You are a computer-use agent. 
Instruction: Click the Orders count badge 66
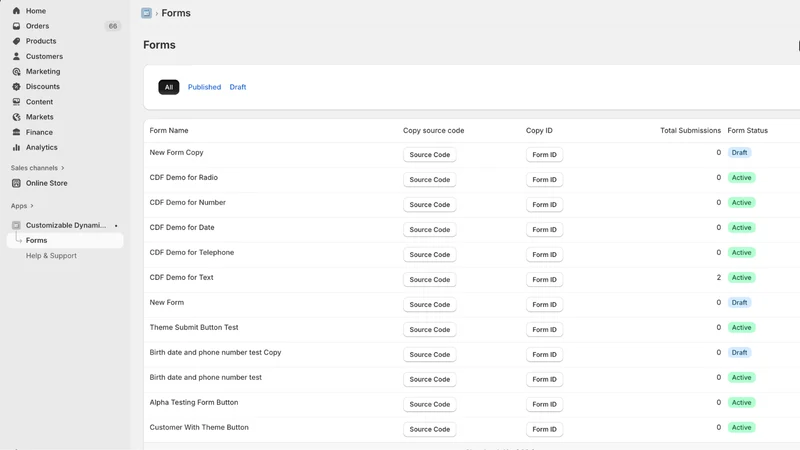(113, 26)
